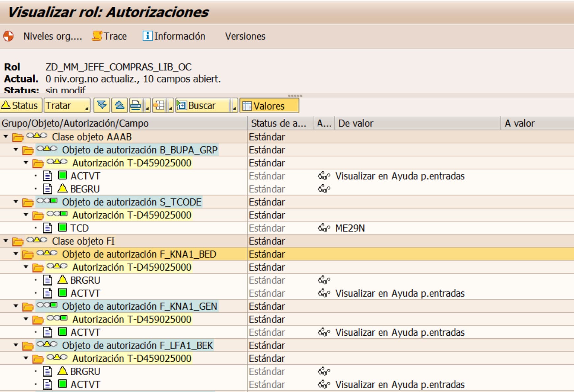This screenshot has width=574, height=392.
Task: Open the Versiones menu item
Action: pos(245,36)
